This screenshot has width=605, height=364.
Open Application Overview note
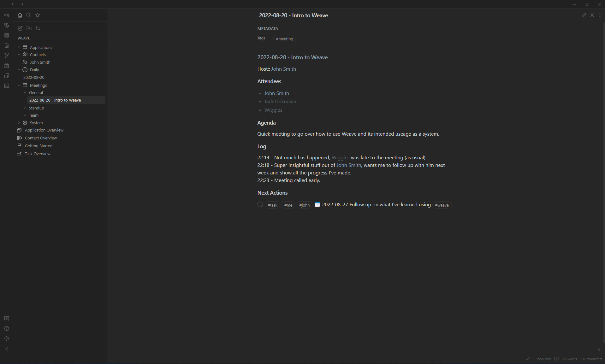(44, 130)
